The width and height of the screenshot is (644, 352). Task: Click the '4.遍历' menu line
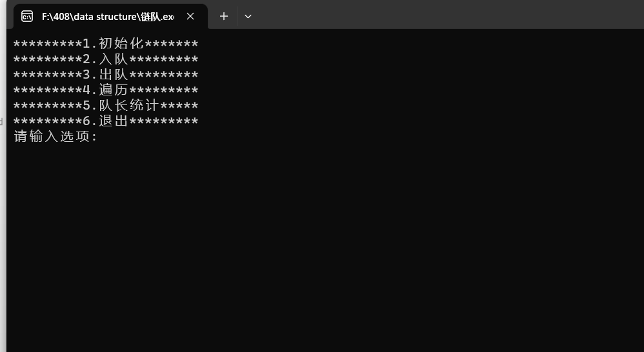(106, 90)
